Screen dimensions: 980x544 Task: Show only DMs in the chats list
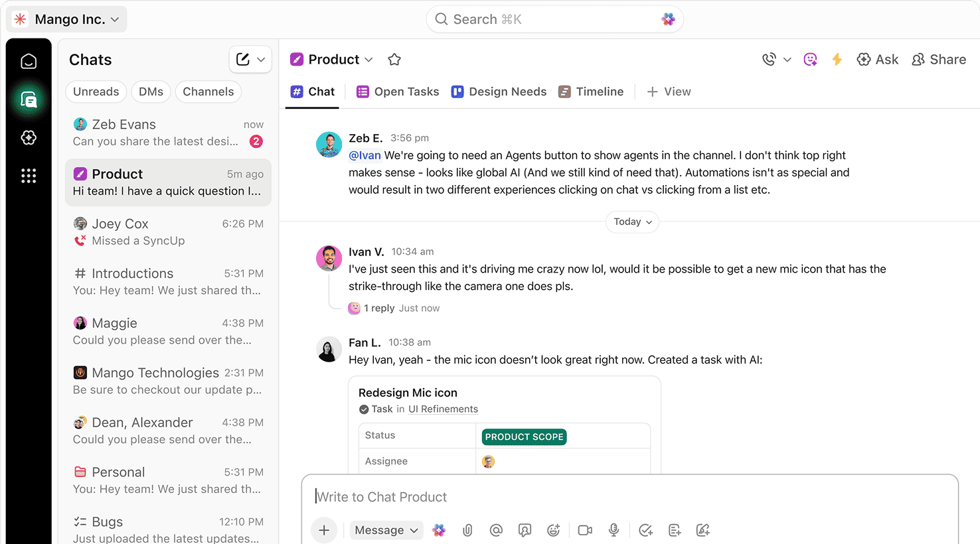click(x=151, y=92)
